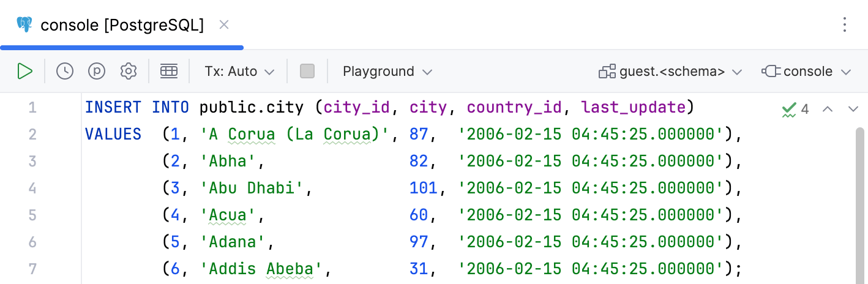Click the VALUES keyword on line 2

113,134
